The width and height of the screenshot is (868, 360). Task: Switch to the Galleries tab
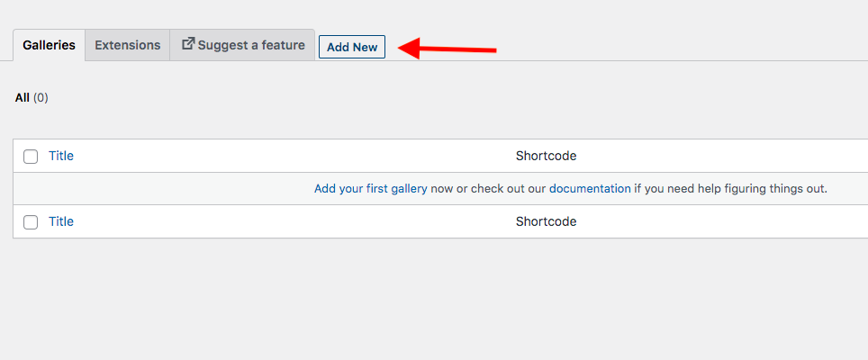pos(49,45)
